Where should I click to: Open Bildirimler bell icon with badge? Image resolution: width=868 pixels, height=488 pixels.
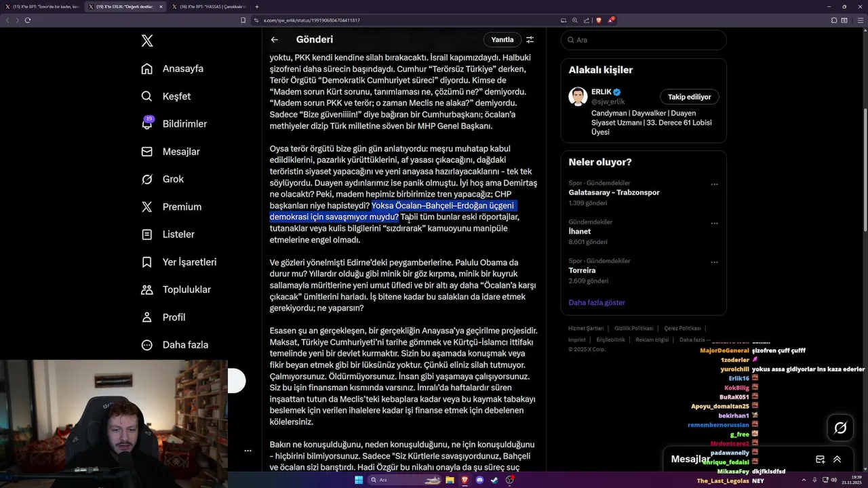[x=147, y=123]
